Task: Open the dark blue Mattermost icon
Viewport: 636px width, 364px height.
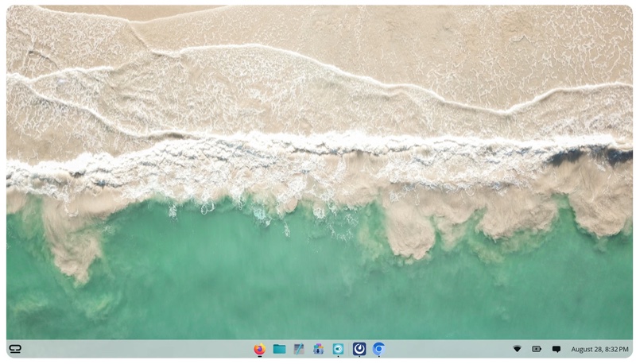Action: [x=359, y=349]
